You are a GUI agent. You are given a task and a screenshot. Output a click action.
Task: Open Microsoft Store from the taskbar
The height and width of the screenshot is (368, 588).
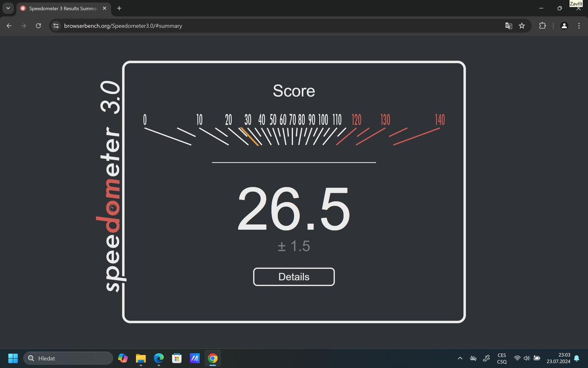(x=177, y=358)
